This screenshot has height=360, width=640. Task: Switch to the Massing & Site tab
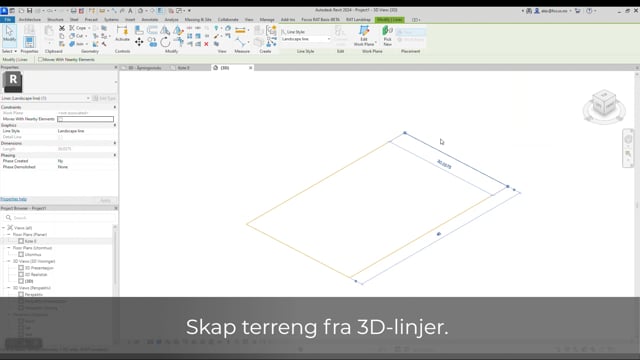pos(198,20)
